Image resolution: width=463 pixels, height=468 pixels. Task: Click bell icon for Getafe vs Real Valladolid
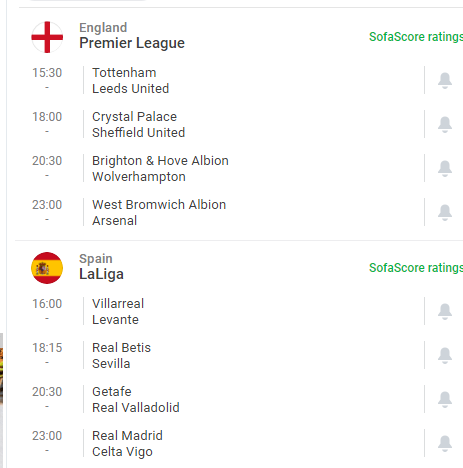[x=445, y=399]
